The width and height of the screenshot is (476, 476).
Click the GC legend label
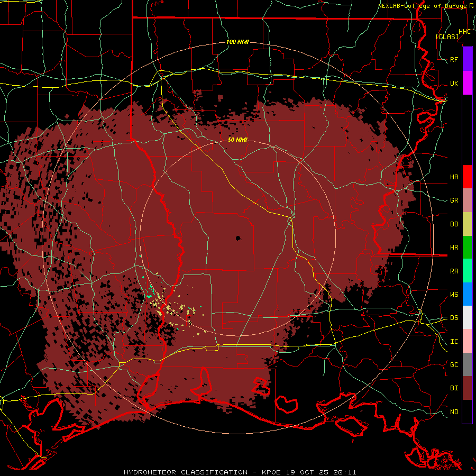tap(454, 365)
